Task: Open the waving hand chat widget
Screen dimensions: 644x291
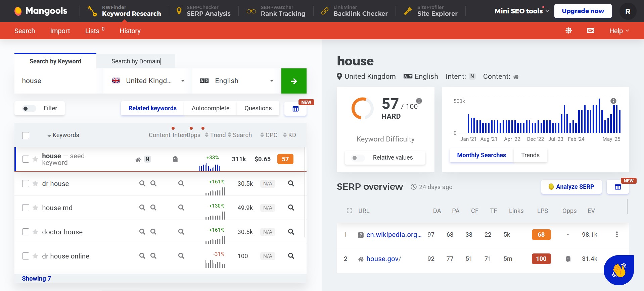Action: coord(618,270)
